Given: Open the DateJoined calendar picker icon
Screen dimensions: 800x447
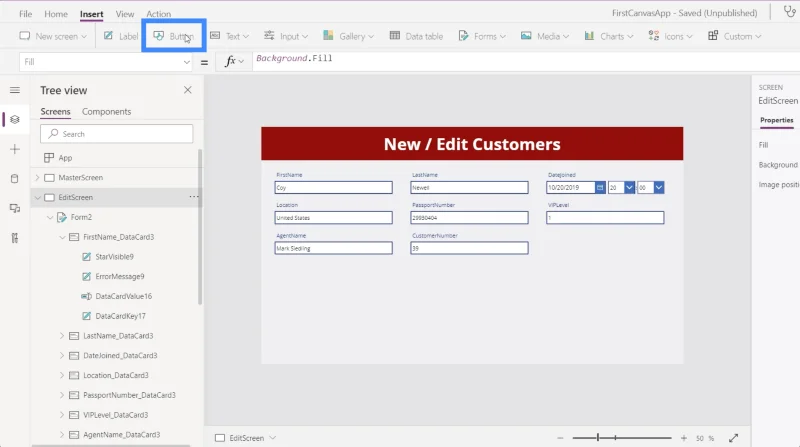Looking at the screenshot, I should click(600, 187).
